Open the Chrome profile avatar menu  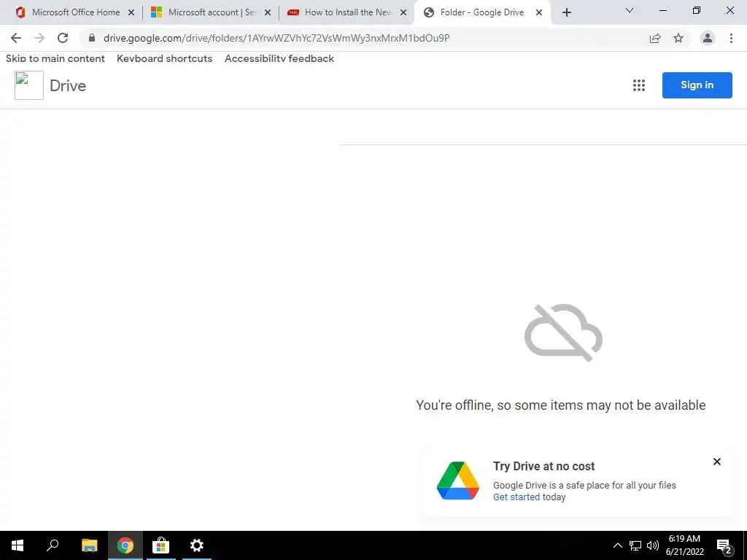(708, 38)
